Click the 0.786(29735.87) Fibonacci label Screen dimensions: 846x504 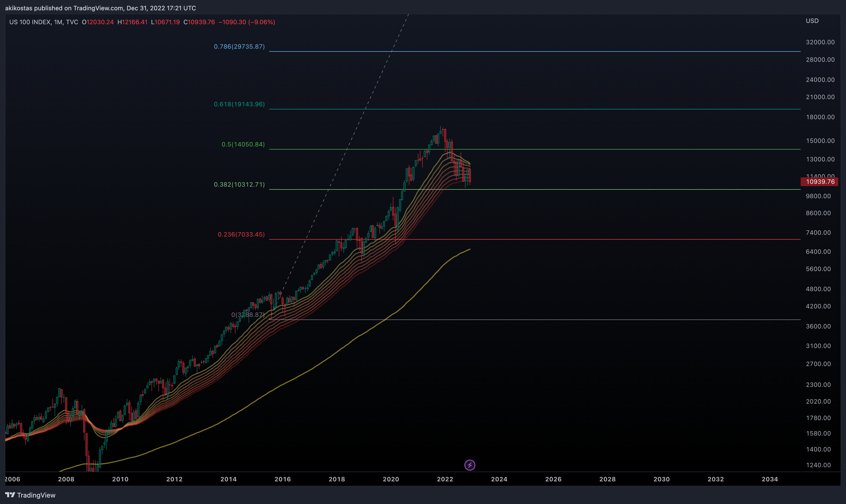click(x=239, y=47)
